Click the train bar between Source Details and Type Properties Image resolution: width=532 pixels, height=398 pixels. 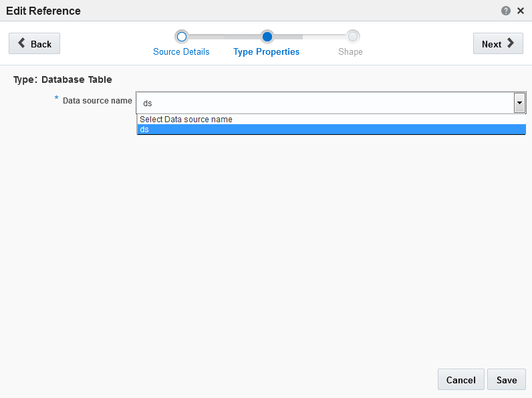tap(225, 37)
